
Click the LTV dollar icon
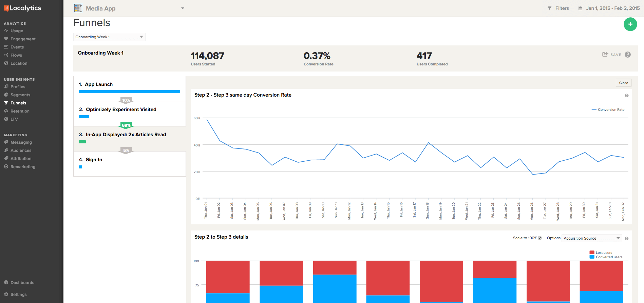pos(6,119)
